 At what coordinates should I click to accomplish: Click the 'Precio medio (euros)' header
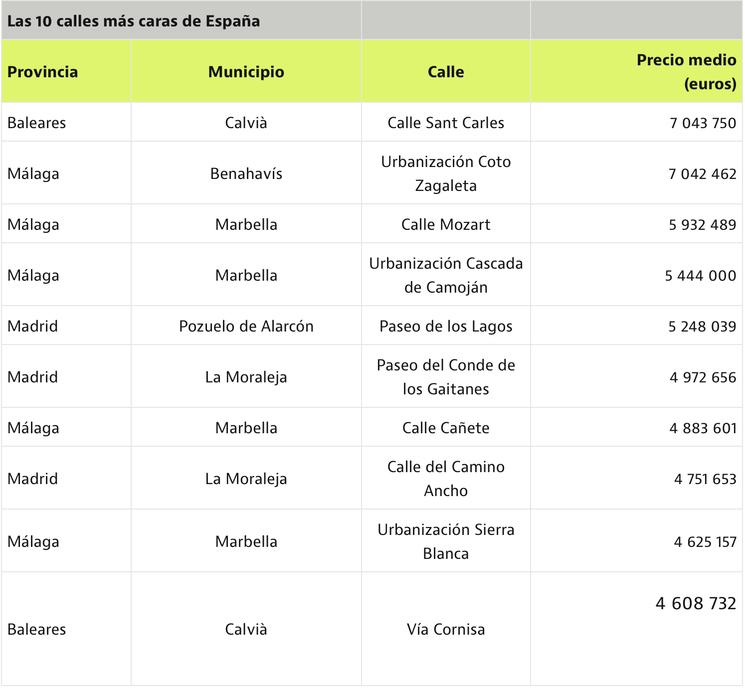click(x=686, y=72)
